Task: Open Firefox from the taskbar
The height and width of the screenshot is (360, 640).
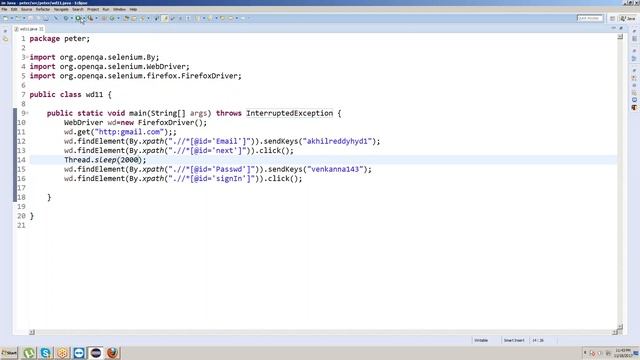Action: 113,353
